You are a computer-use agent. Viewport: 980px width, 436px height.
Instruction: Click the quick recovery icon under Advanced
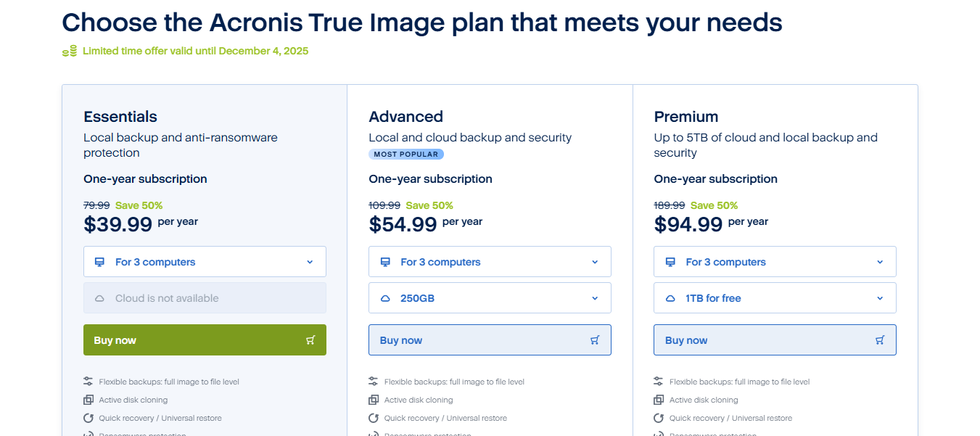coord(374,418)
